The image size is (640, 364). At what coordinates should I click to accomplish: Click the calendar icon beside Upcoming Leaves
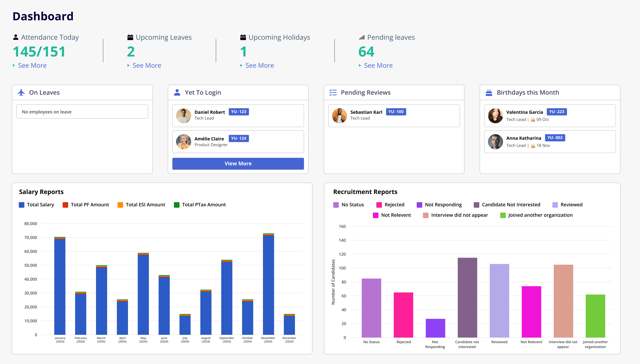tap(130, 37)
